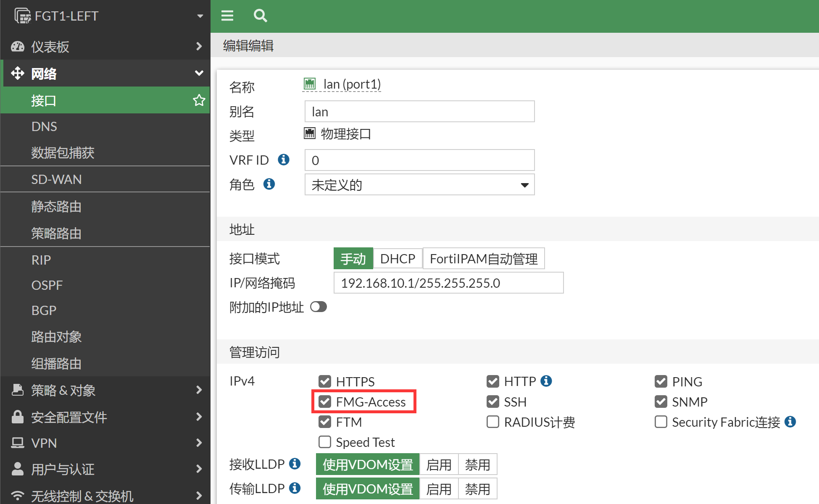The width and height of the screenshot is (819, 504).
Task: Click the favorite star on 接口
Action: (199, 100)
